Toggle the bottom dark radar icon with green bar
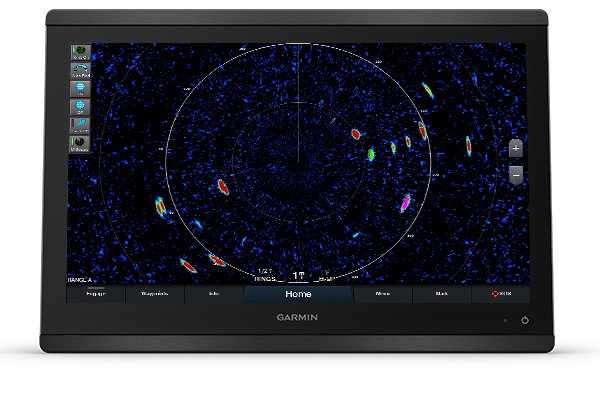This screenshot has width=600, height=400. coord(80,144)
